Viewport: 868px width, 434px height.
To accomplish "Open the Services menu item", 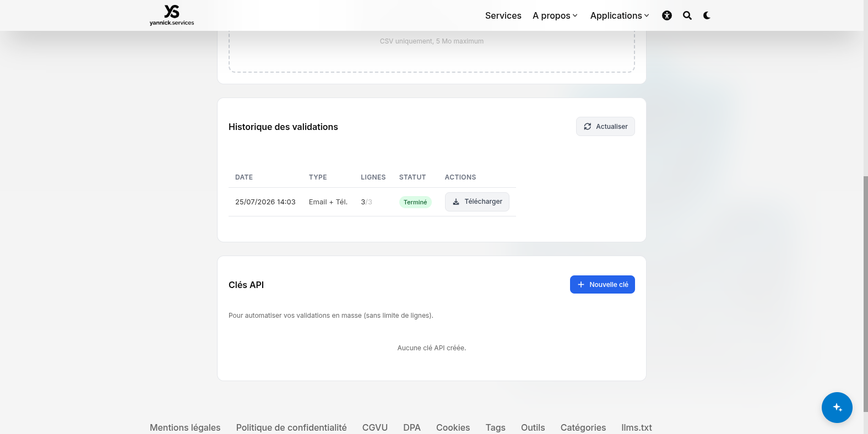I will (x=503, y=15).
